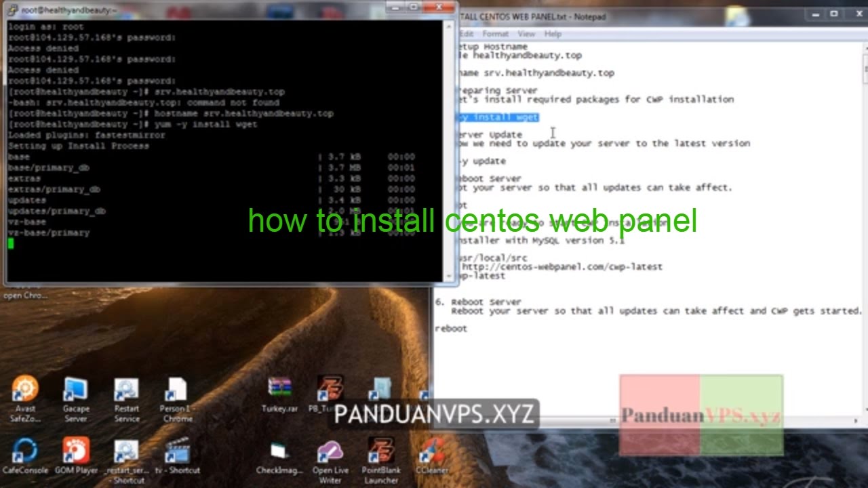Close the PuTTY terminal window

pyautogui.click(x=440, y=7)
